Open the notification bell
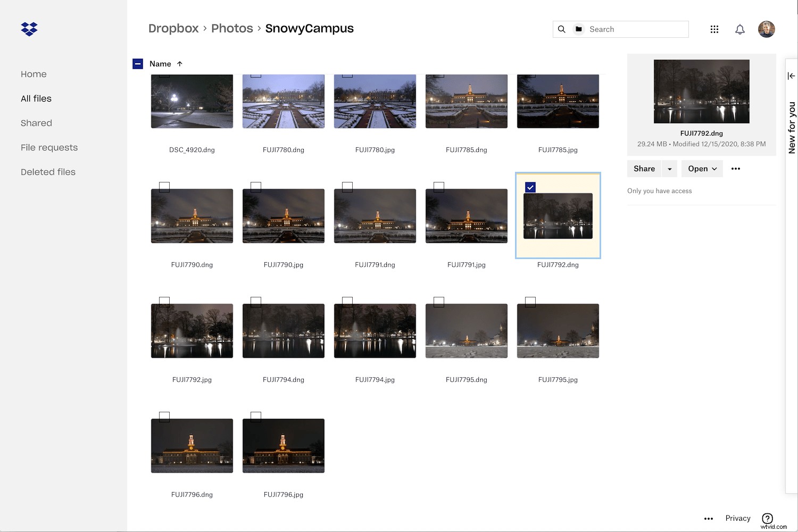This screenshot has width=798, height=532. pyautogui.click(x=740, y=29)
